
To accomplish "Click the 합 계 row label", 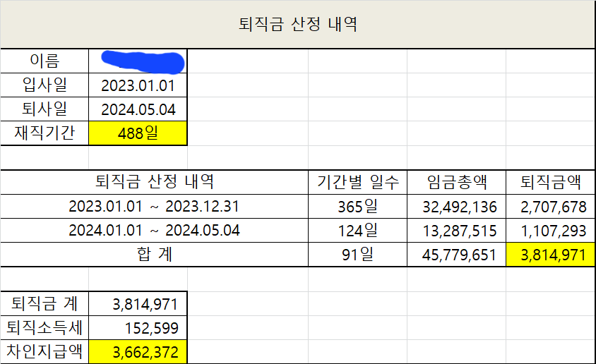I will 154,255.
